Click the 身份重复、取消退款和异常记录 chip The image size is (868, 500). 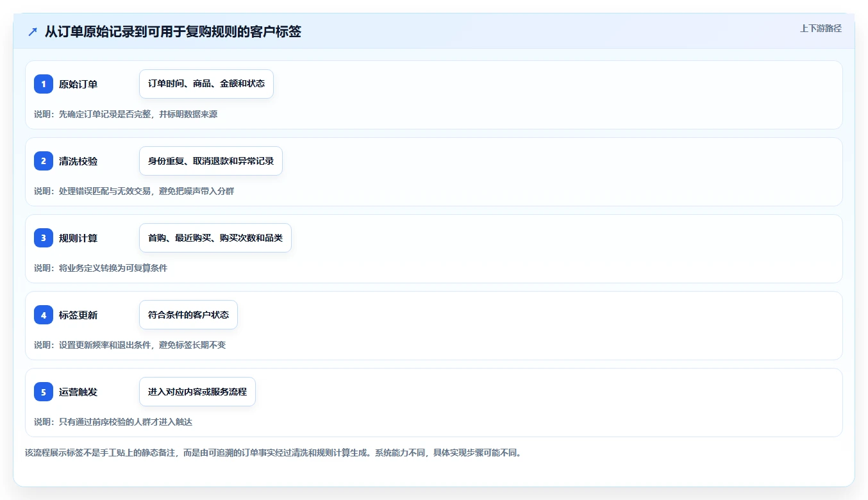click(211, 161)
